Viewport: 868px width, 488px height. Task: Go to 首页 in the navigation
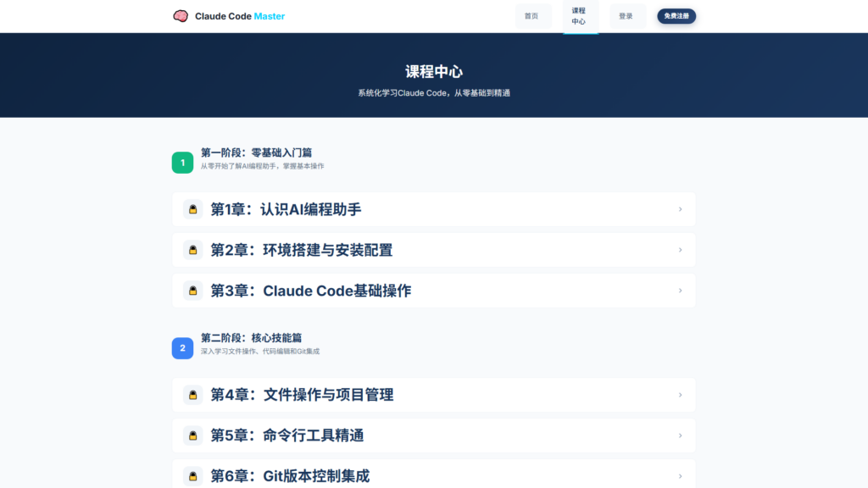[531, 16]
